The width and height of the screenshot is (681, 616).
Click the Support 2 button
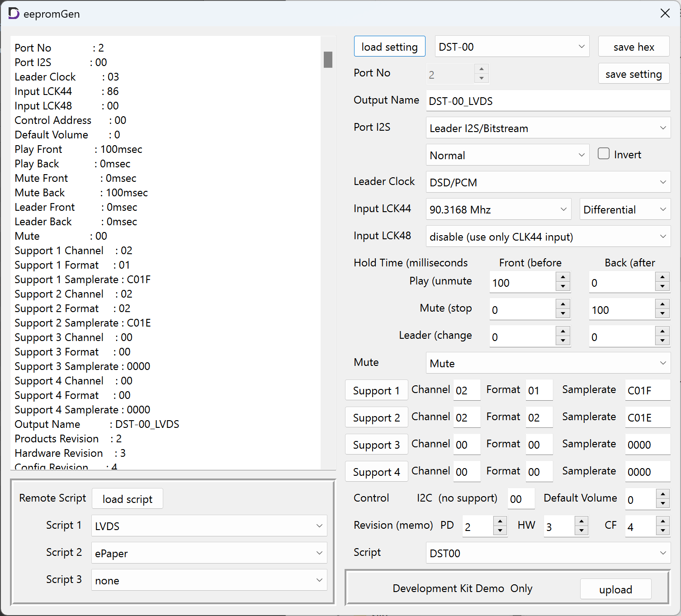pyautogui.click(x=376, y=417)
